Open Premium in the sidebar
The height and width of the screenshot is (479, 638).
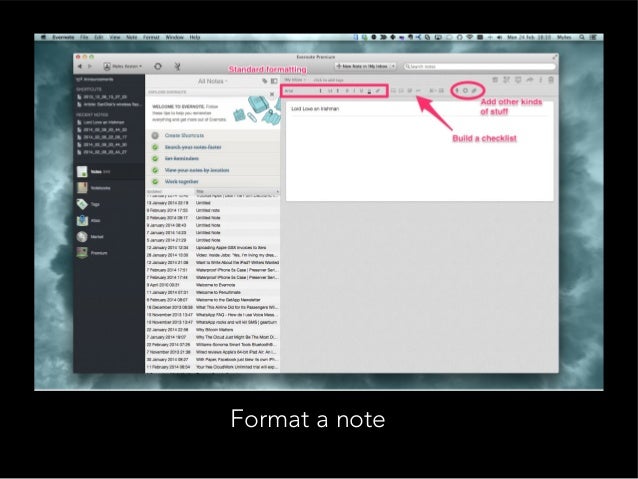coord(109,253)
